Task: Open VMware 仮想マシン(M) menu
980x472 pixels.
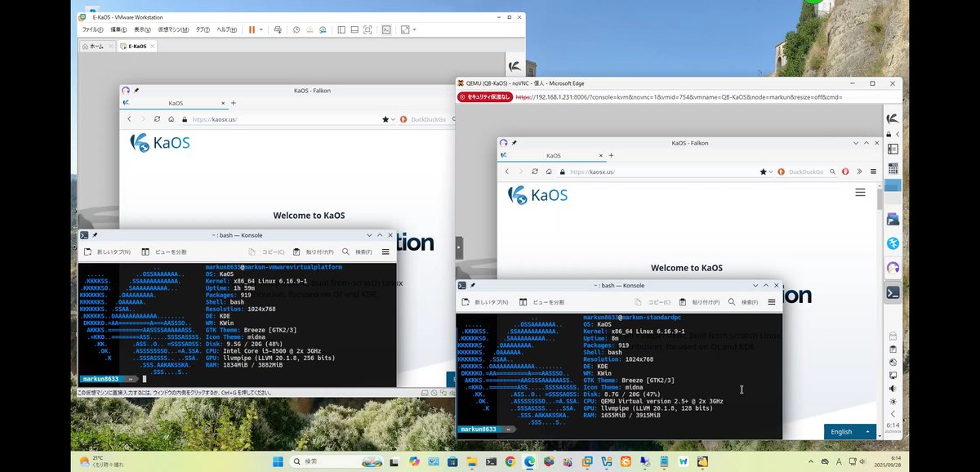Action: 173,29
